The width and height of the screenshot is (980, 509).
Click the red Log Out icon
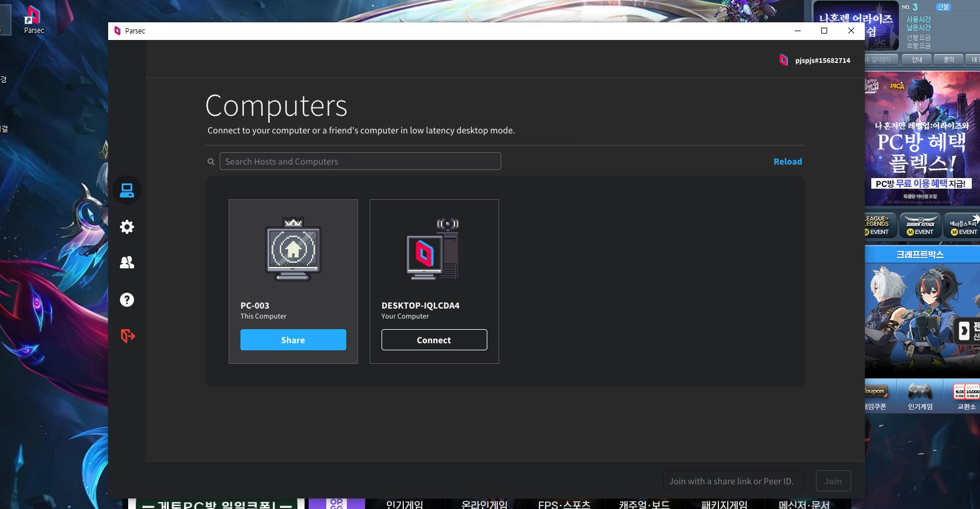tap(128, 336)
